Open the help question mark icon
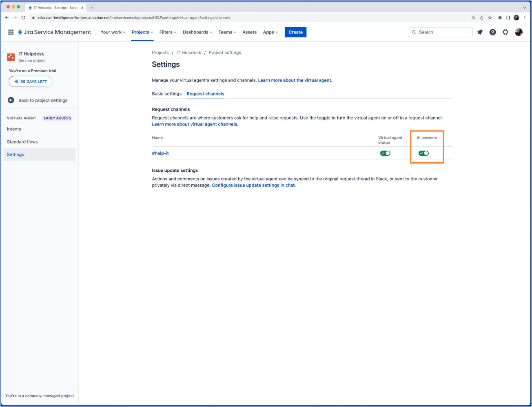This screenshot has width=532, height=407. click(492, 32)
